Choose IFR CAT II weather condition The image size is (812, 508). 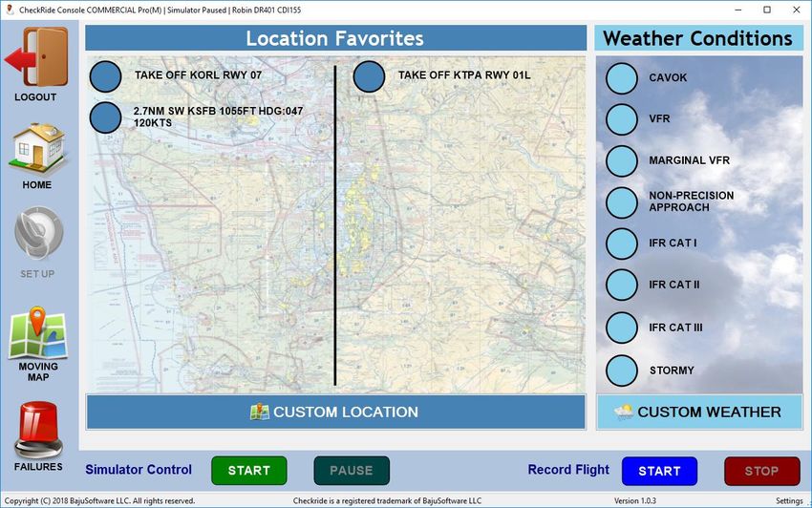622,285
